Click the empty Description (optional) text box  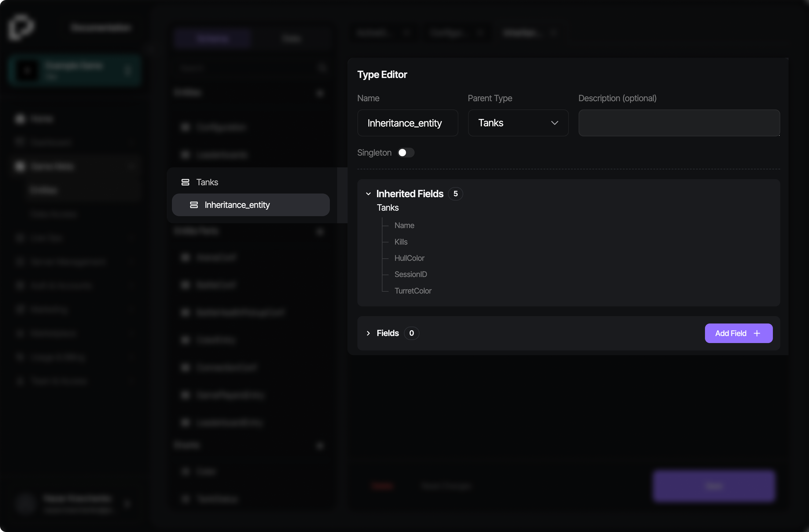pos(679,123)
